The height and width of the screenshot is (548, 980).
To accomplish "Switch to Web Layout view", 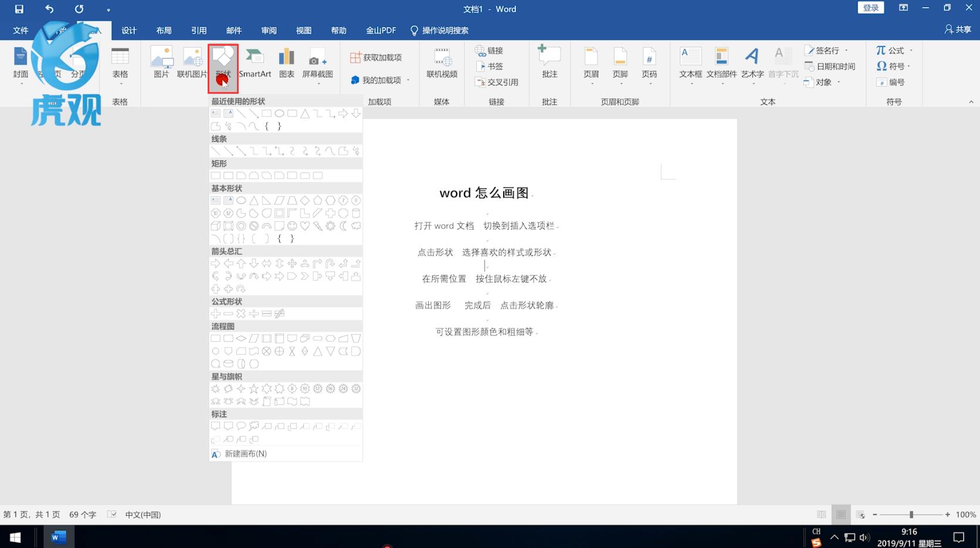I will point(860,515).
